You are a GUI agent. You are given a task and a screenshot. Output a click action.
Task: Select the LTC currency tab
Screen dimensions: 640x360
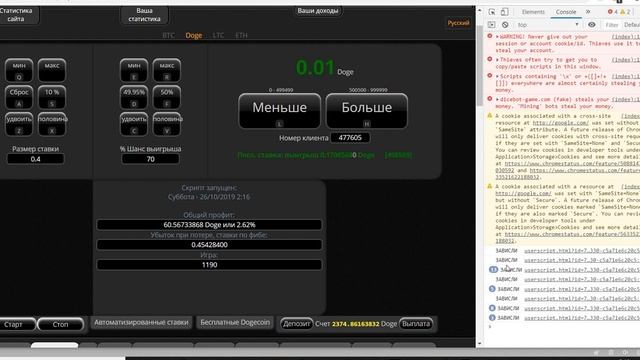point(218,36)
